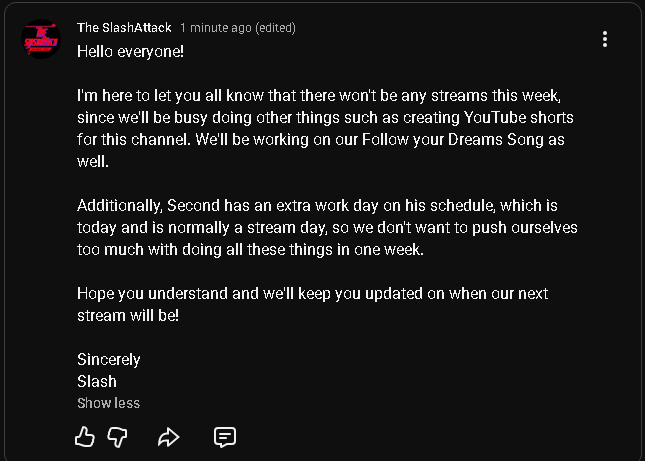Image resolution: width=645 pixels, height=461 pixels.
Task: Click the "Hope you understand" paragraph
Action: click(x=312, y=304)
